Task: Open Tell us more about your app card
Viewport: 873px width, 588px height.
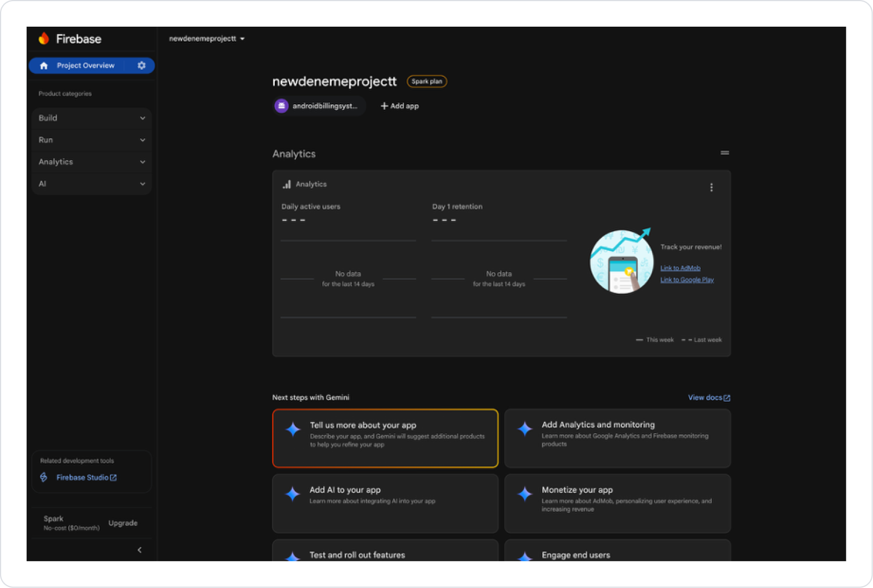Action: point(385,438)
